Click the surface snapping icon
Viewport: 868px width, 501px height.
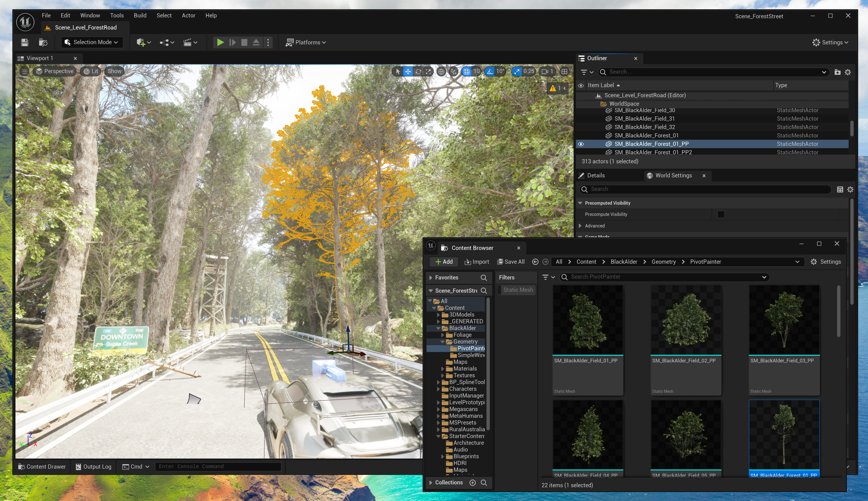(454, 72)
